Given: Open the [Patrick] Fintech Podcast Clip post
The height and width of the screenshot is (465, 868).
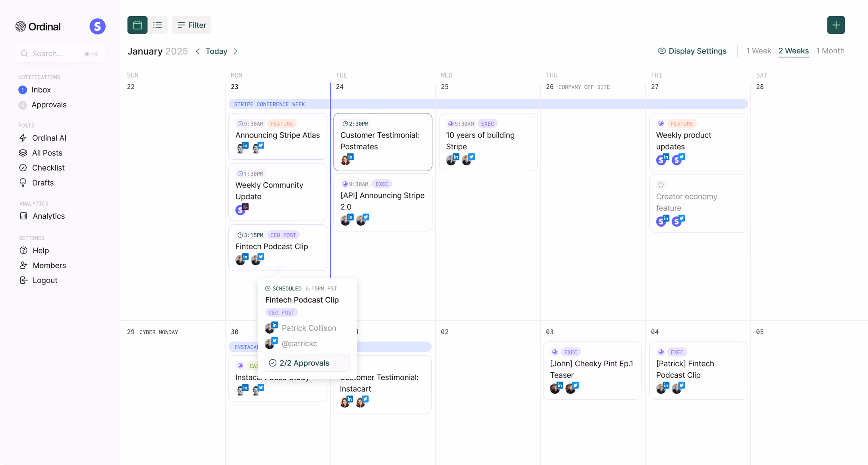Looking at the screenshot, I should point(699,371).
